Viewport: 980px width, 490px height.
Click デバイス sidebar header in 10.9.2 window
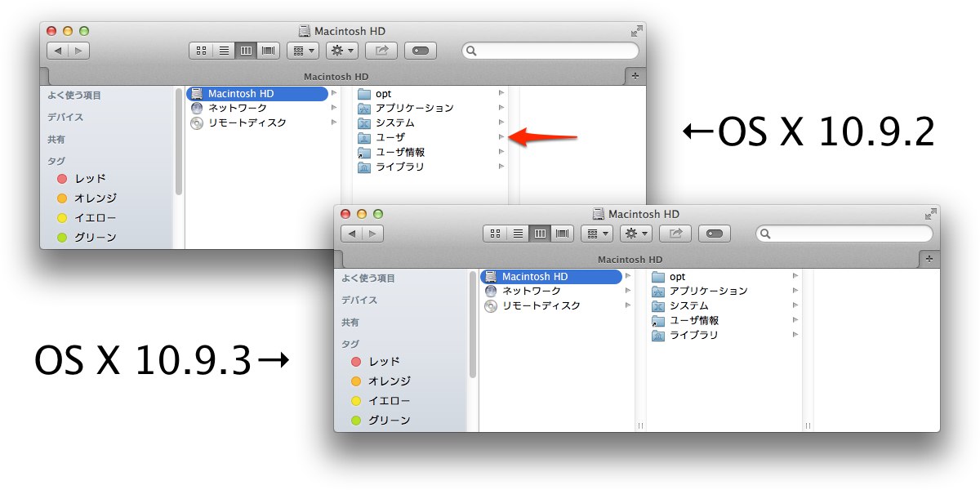65,118
